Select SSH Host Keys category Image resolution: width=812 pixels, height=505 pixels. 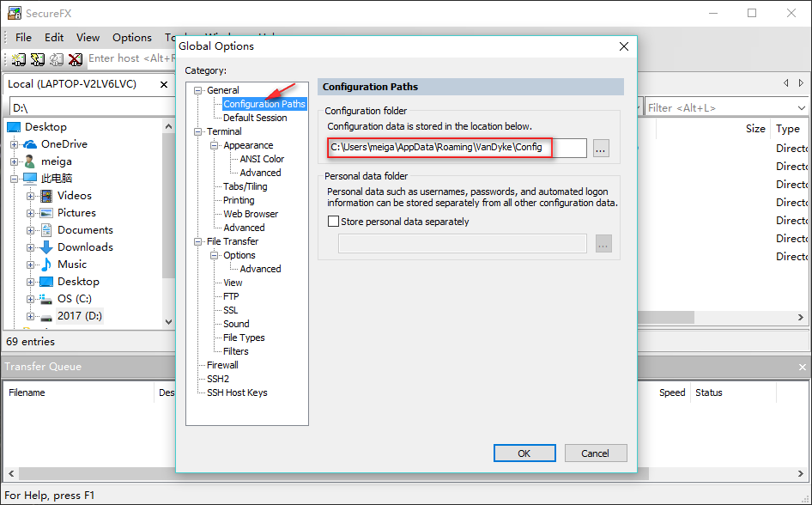[x=237, y=392]
